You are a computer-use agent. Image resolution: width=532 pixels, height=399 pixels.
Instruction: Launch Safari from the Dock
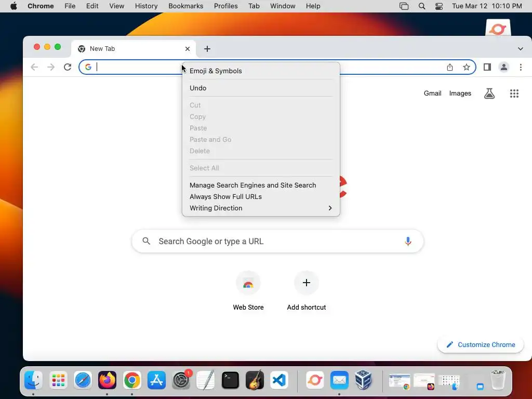83,380
